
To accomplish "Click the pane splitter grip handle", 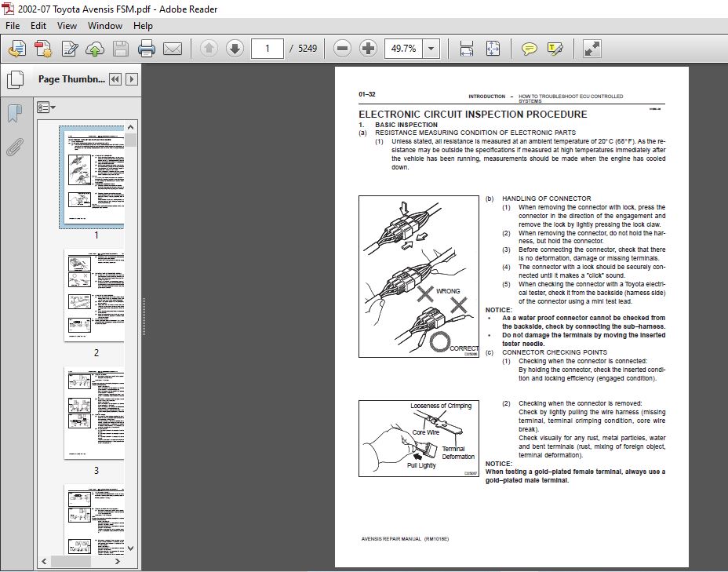I will pos(144,317).
